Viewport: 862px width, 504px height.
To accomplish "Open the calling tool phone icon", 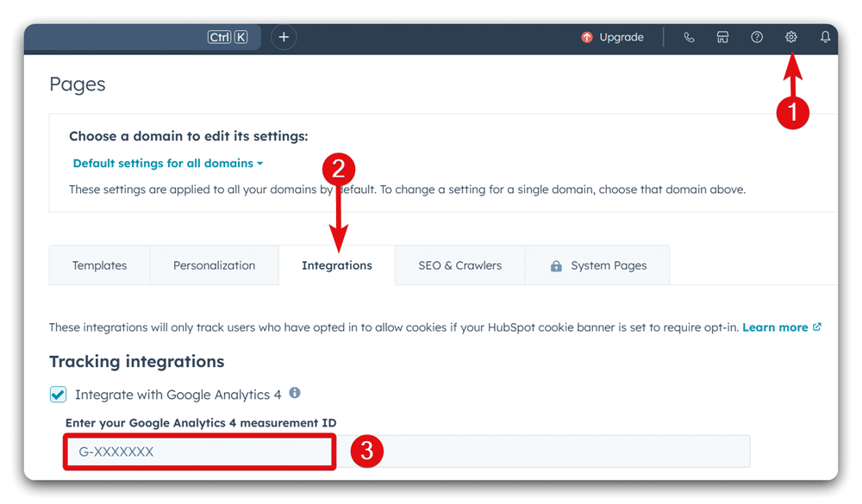I will [x=689, y=37].
